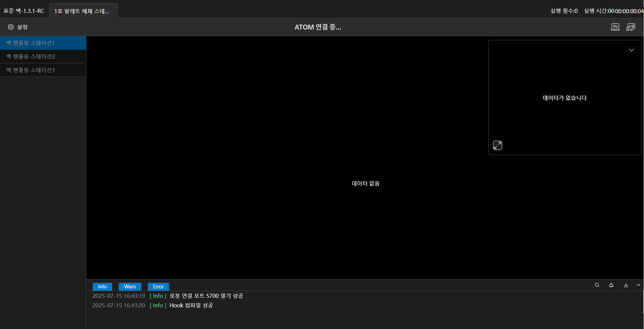Clear logs with the broom icon
The height and width of the screenshot is (329, 644).
point(611,285)
